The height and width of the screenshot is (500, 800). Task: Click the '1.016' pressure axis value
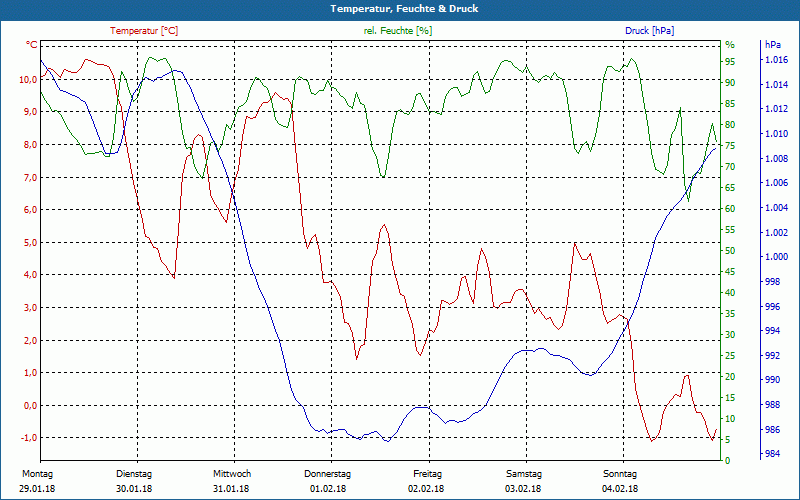776,60
